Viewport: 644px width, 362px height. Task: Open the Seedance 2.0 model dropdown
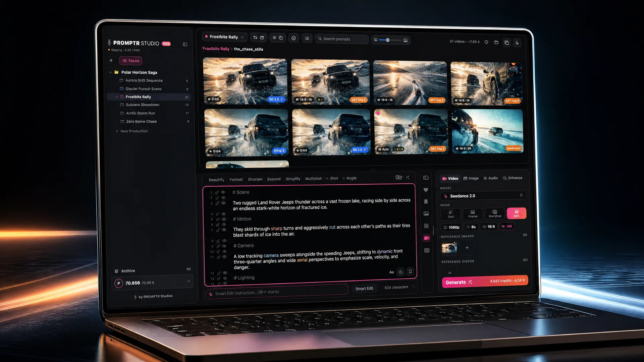[483, 196]
